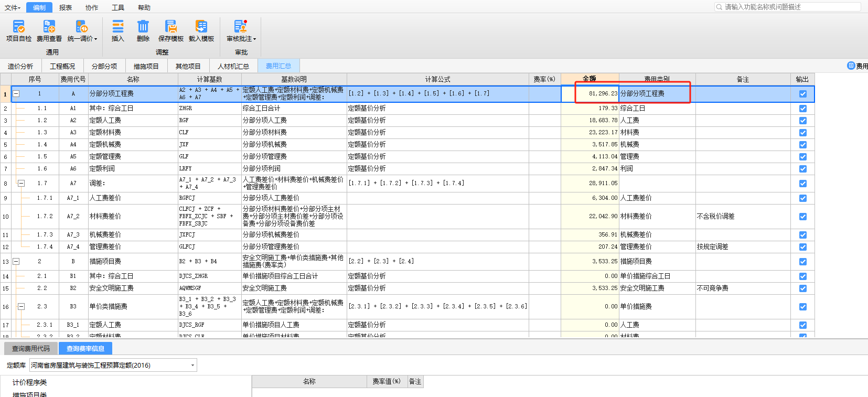Select the 人工费差价 name cell in row 1.7.1
Screen dimensions: 868x397
click(x=133, y=198)
